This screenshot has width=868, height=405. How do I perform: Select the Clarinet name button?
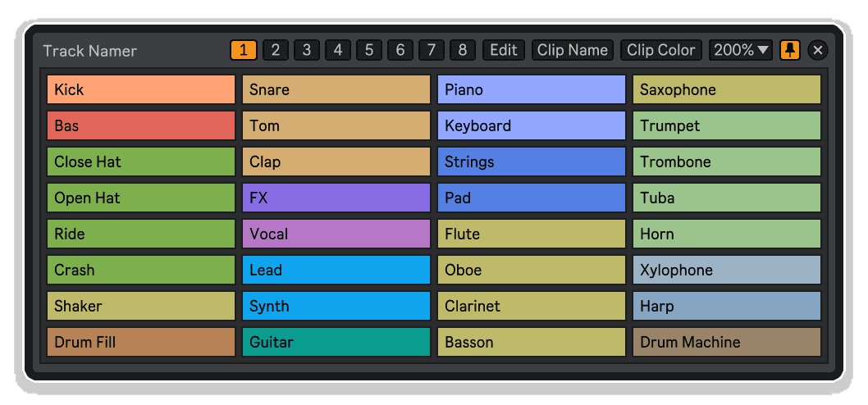click(x=532, y=306)
